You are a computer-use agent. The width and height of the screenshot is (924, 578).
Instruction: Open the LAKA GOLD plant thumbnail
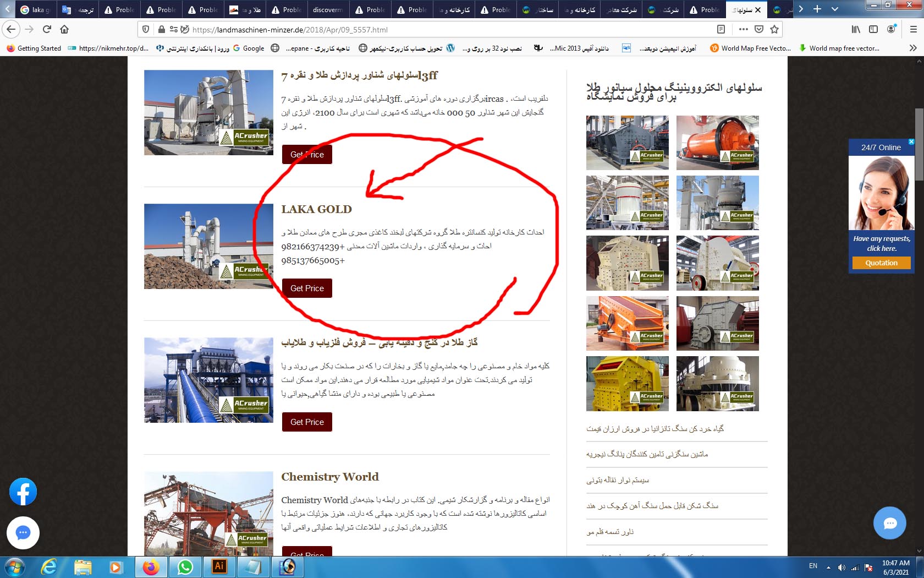click(x=208, y=247)
